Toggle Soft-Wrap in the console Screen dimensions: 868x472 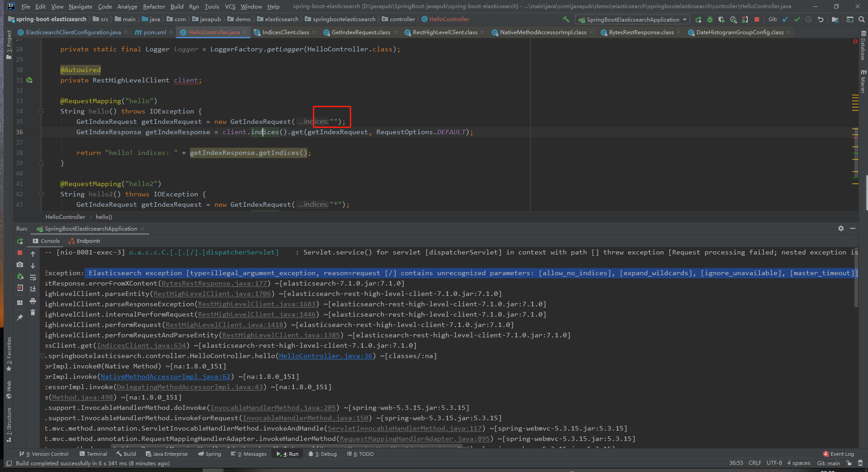tap(33, 277)
